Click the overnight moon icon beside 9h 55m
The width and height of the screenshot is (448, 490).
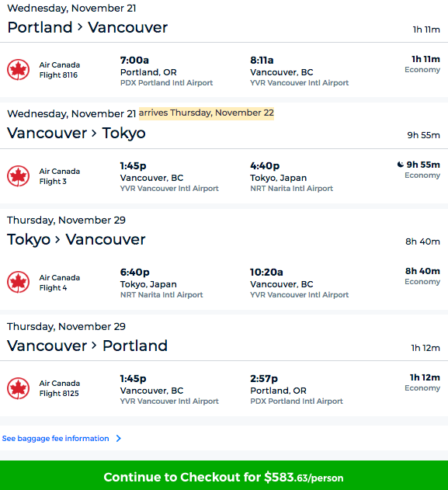(400, 165)
